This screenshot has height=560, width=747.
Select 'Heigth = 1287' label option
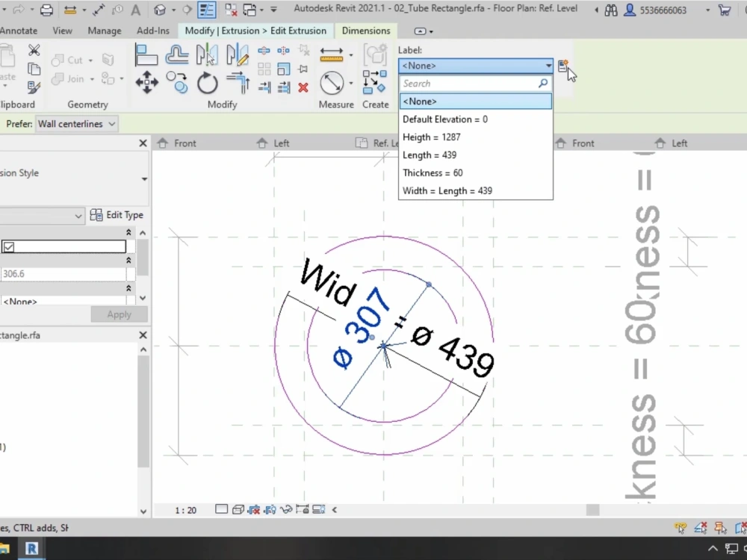click(x=475, y=137)
